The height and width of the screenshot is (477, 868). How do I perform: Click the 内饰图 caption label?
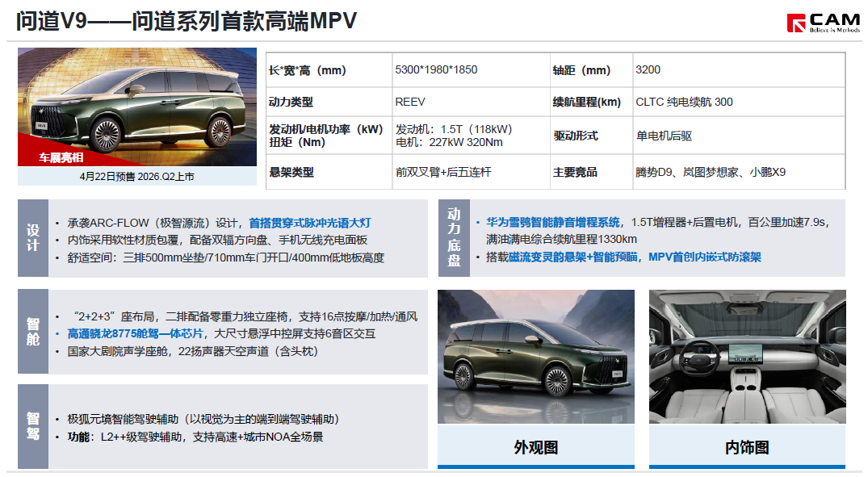pos(748,447)
